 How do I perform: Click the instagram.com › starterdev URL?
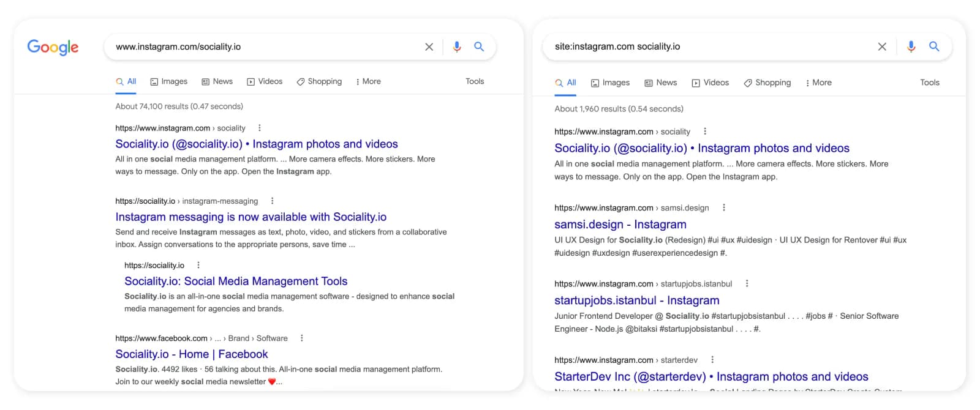pyautogui.click(x=626, y=360)
